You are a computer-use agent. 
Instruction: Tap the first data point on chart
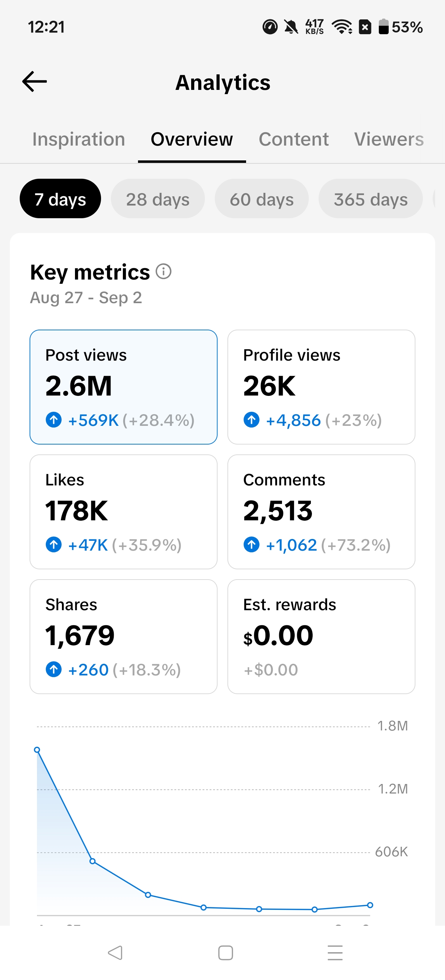pos(37,750)
